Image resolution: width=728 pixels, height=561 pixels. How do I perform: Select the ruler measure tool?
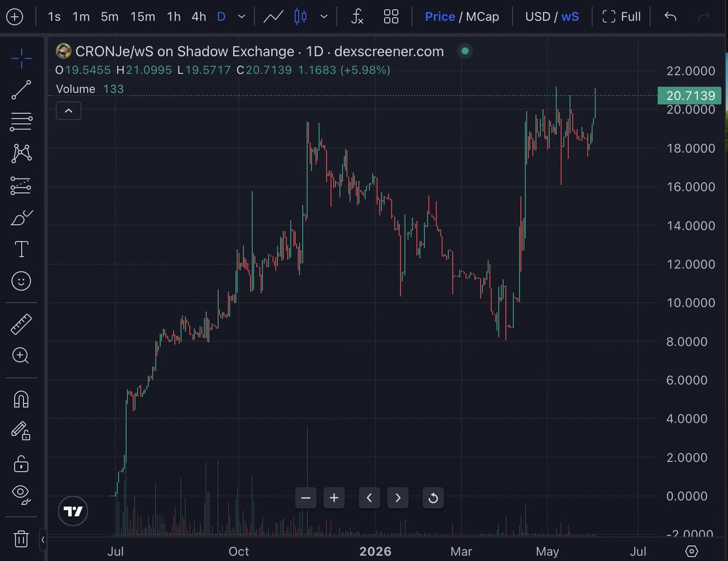pyautogui.click(x=21, y=324)
